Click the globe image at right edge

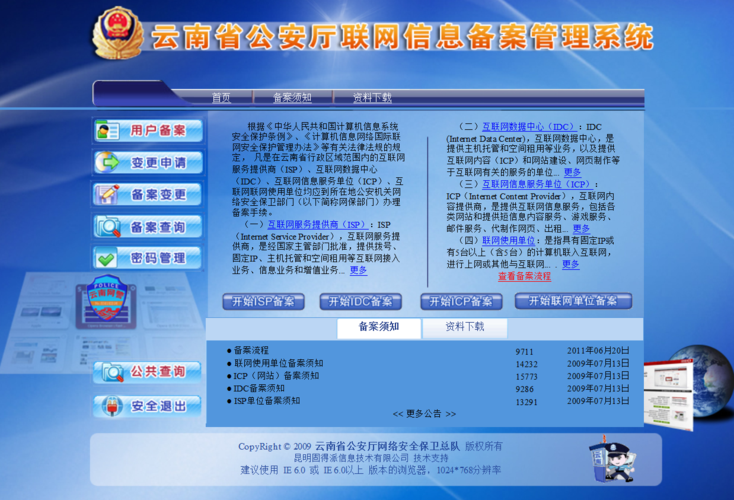pos(700,381)
